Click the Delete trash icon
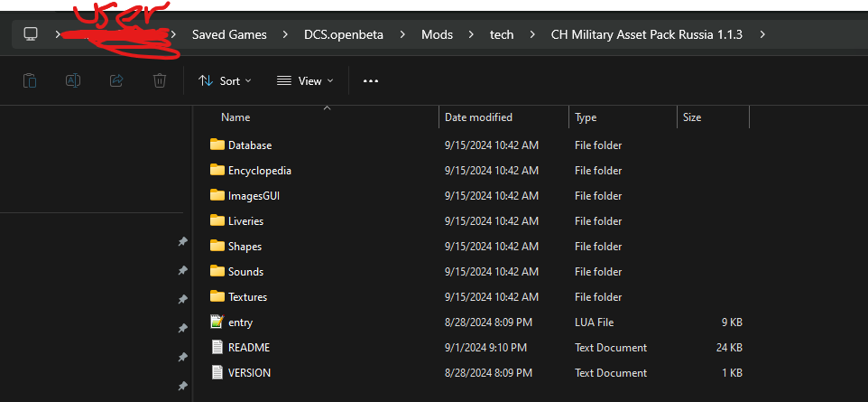868x402 pixels. click(160, 81)
